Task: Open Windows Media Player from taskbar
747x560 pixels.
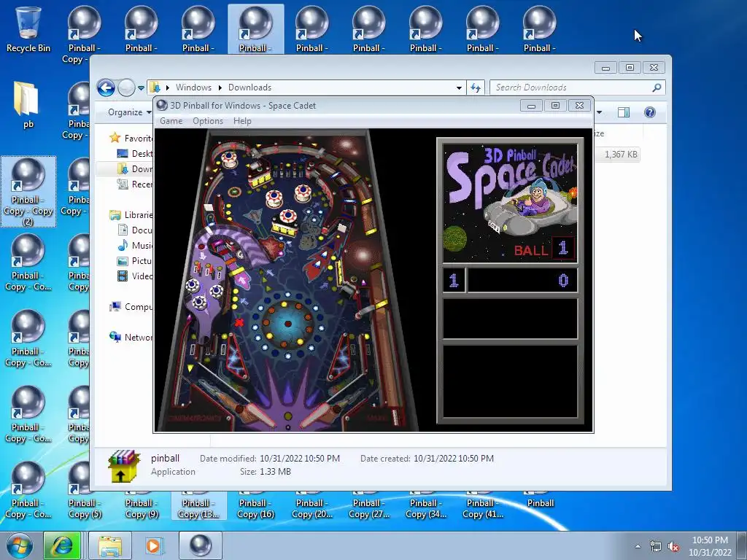Action: coord(153,545)
